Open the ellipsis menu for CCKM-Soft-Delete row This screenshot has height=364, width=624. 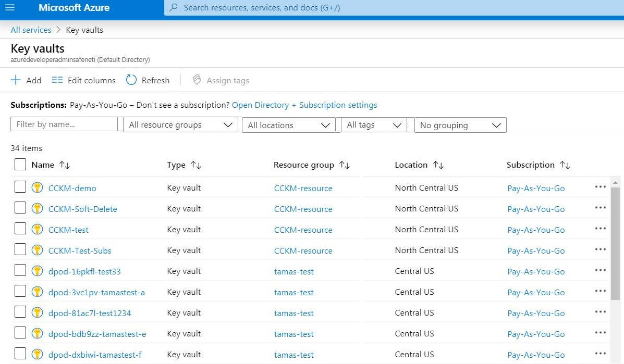(600, 208)
